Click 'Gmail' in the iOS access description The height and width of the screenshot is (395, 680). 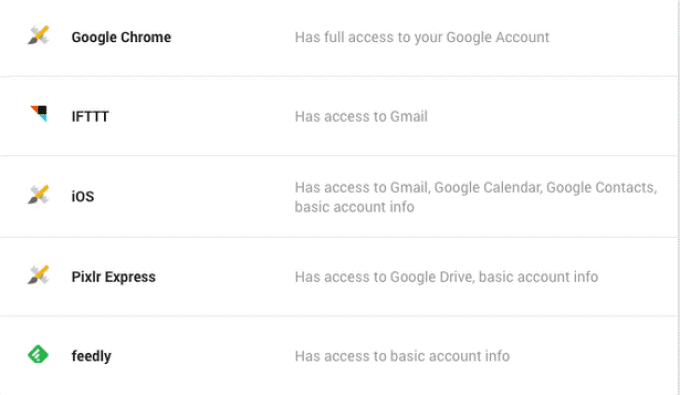pos(410,187)
